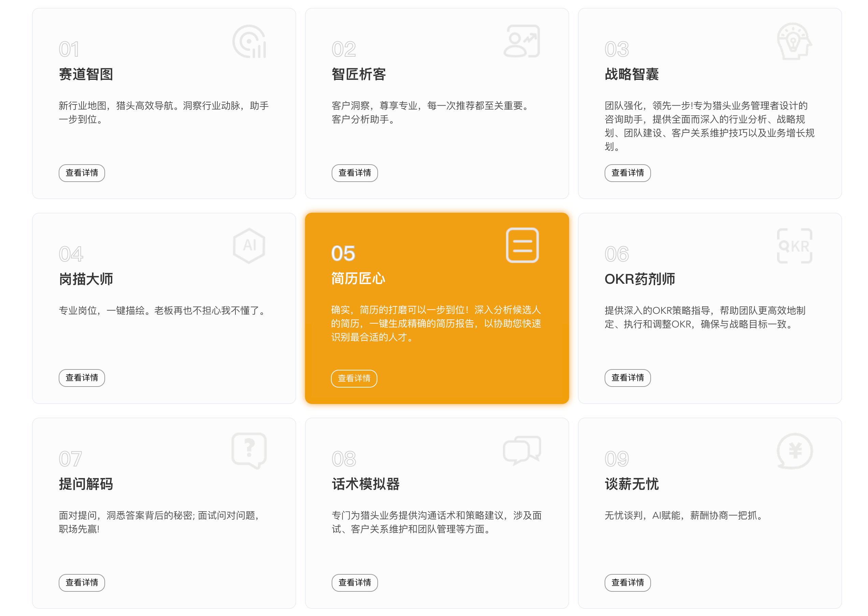Open 查看详情 for 智匠析客
This screenshot has height=616, width=868.
tap(355, 173)
